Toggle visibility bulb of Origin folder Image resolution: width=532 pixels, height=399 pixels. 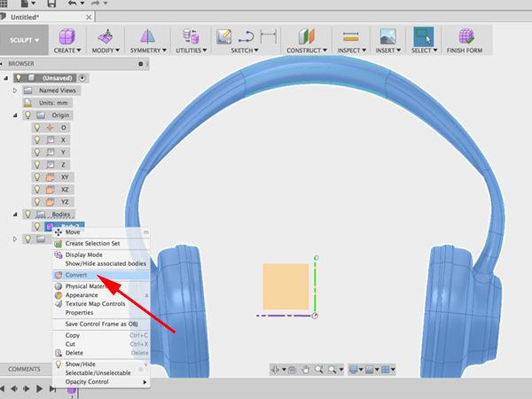[27, 115]
